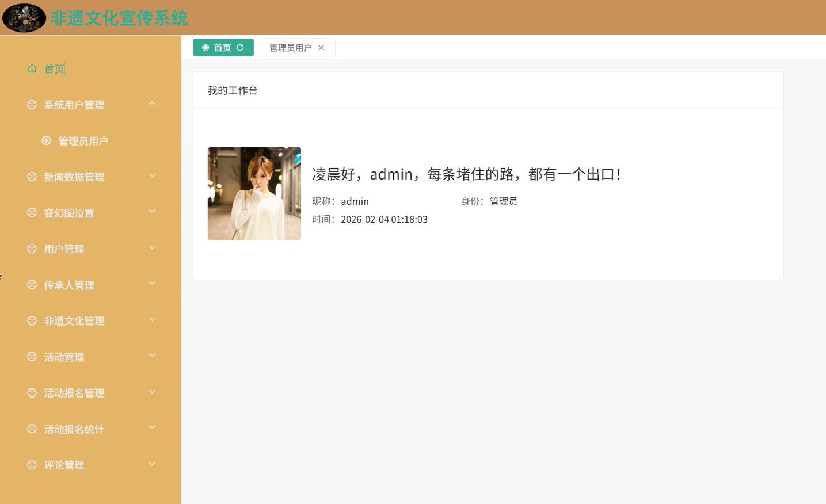The width and height of the screenshot is (826, 504).
Task: Click the icon beside 变幻图设置
Action: [32, 213]
